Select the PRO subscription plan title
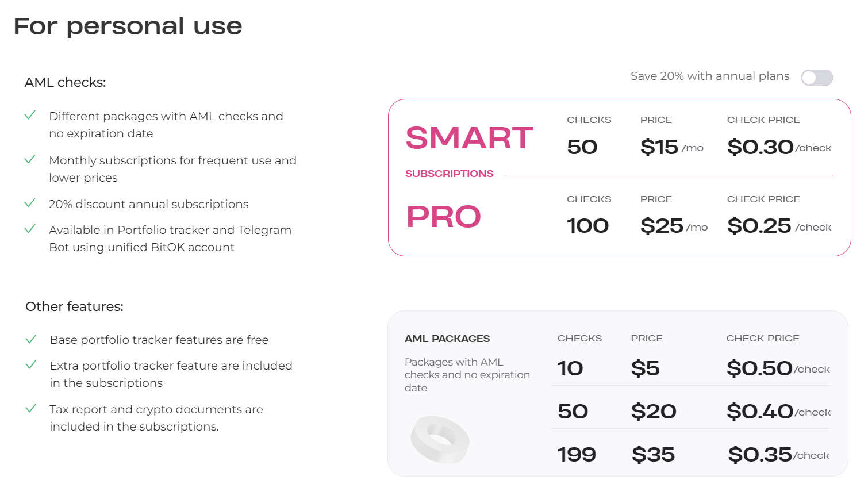This screenshot has width=868, height=480. point(443,217)
